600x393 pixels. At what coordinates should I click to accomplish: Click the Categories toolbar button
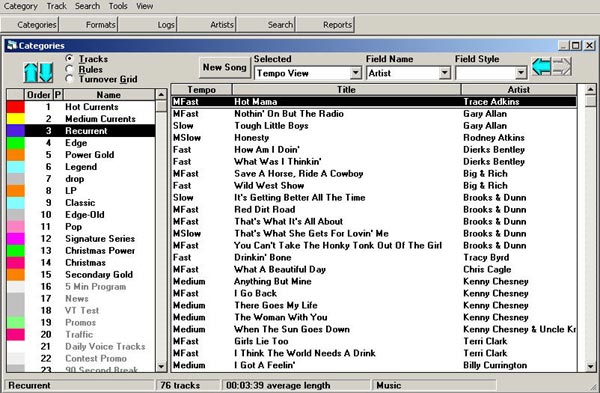[29, 24]
